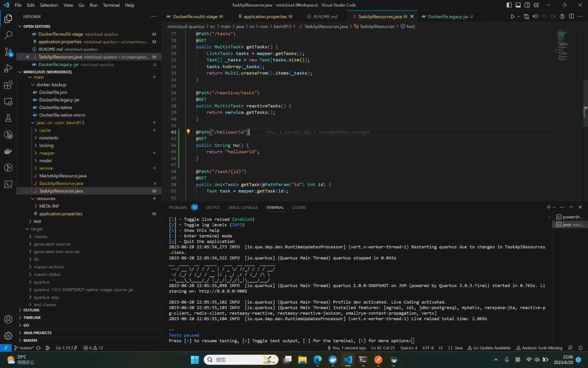
Task: Open the Terminal menu
Action: [x=111, y=5]
